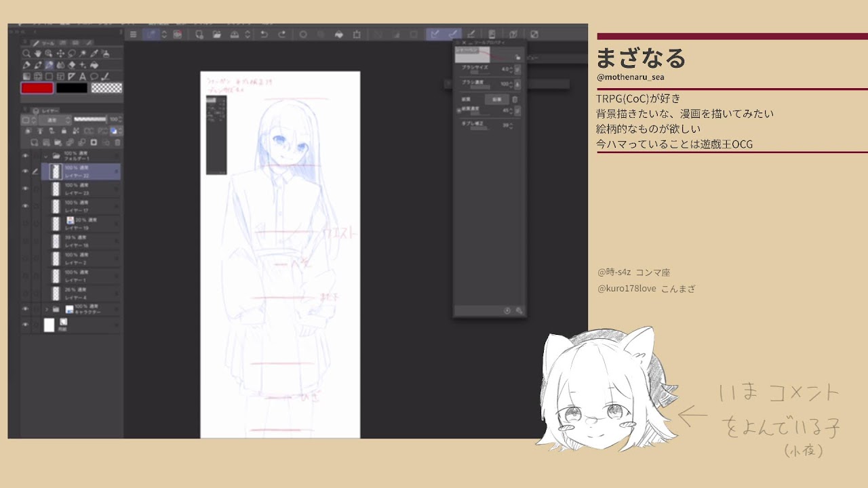Select the Pen tool
868x488 pixels.
pos(26,65)
